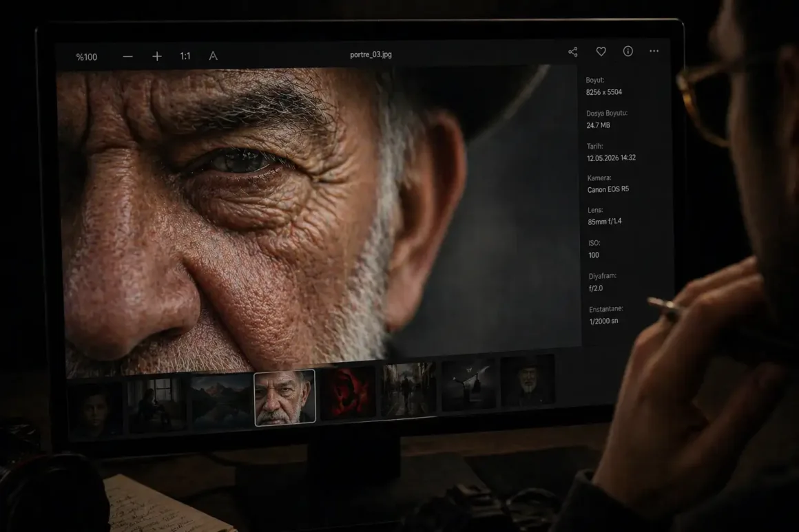Open the mountain lake landscape thumbnail
This screenshot has height=532, width=799.
coord(222,401)
